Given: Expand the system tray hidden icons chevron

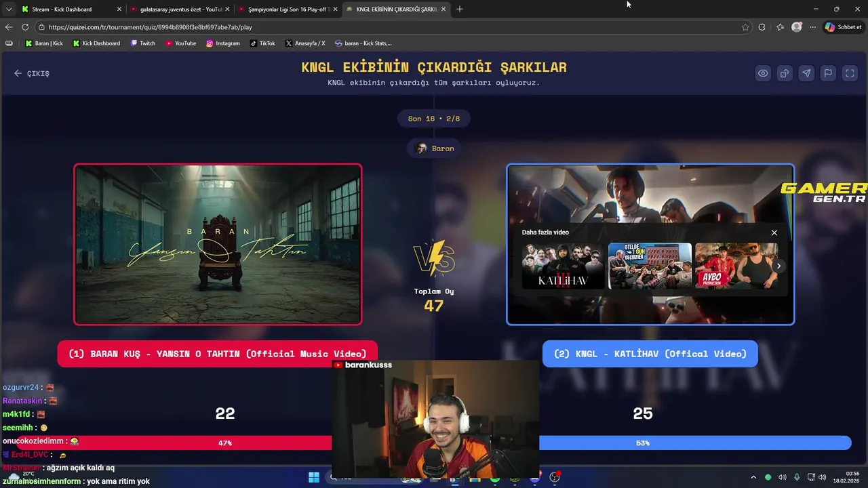Looking at the screenshot, I should [x=753, y=477].
